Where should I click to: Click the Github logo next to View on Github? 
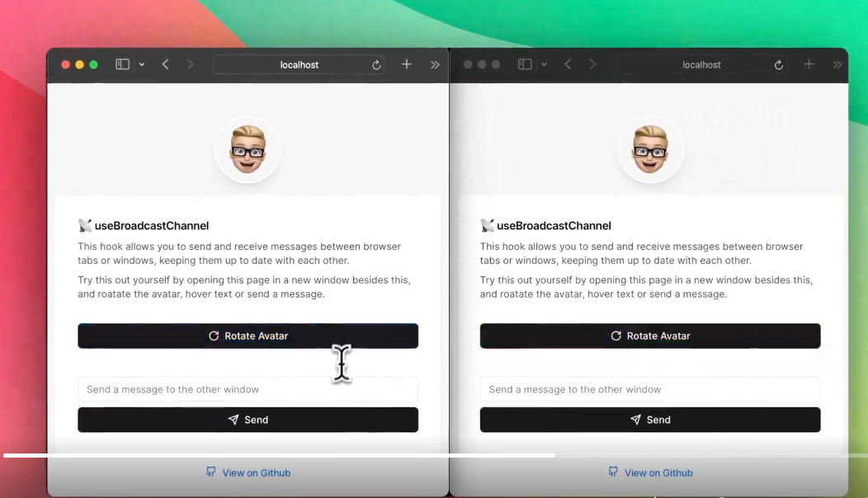pyautogui.click(x=211, y=472)
